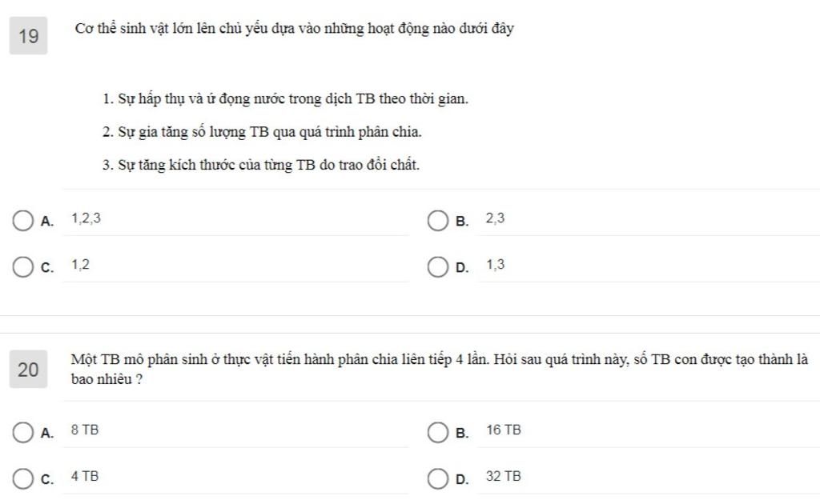
Task: Click the question number 20 badge
Action: point(28,370)
